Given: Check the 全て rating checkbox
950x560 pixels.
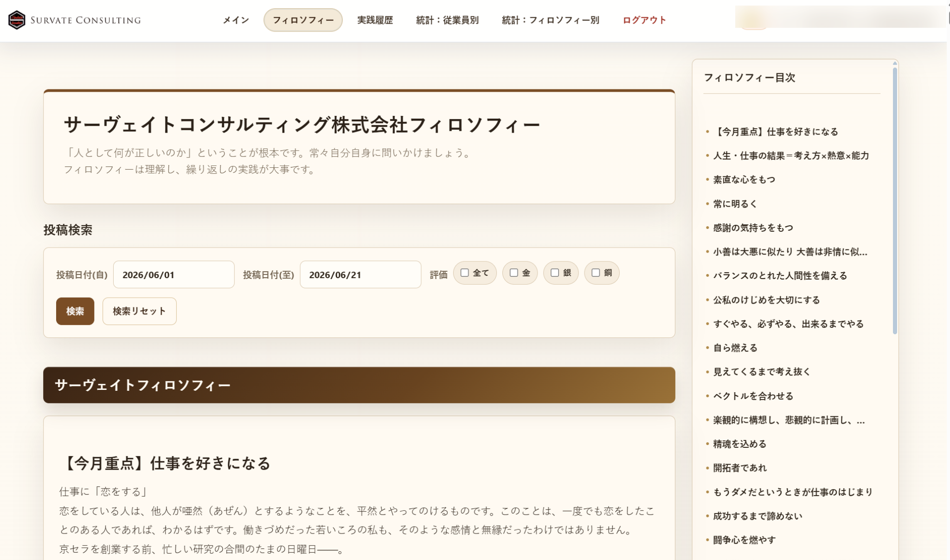Looking at the screenshot, I should tap(464, 273).
